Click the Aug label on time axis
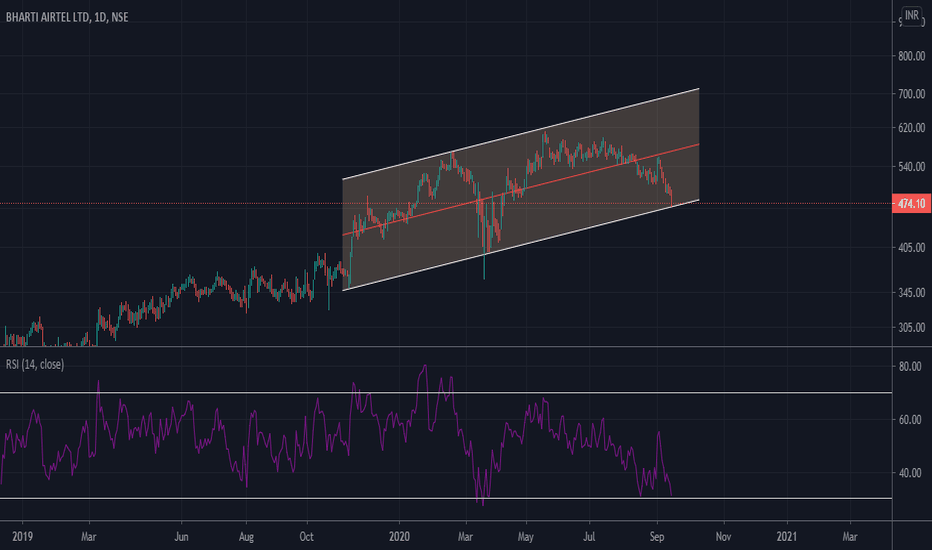932x550 pixels. point(246,536)
